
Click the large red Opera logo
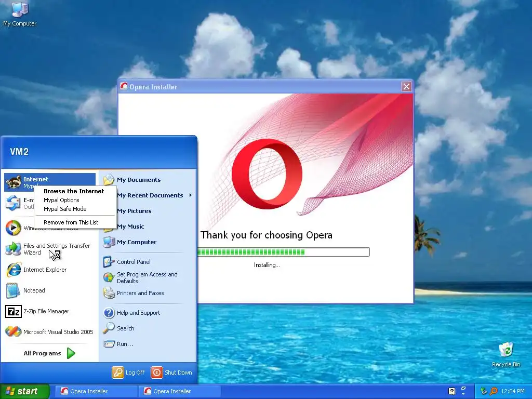(267, 174)
